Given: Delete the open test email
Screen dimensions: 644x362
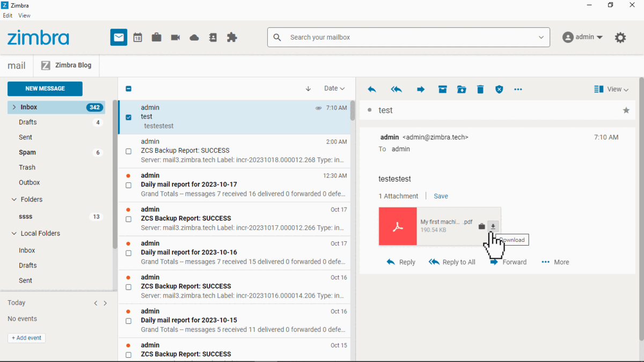Looking at the screenshot, I should pyautogui.click(x=480, y=90).
